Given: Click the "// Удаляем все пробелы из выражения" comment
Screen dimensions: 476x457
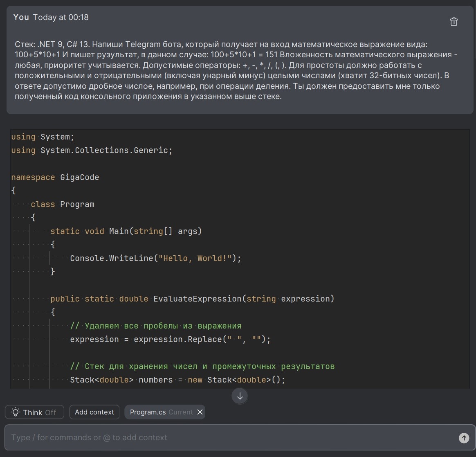Looking at the screenshot, I should (x=156, y=326).
